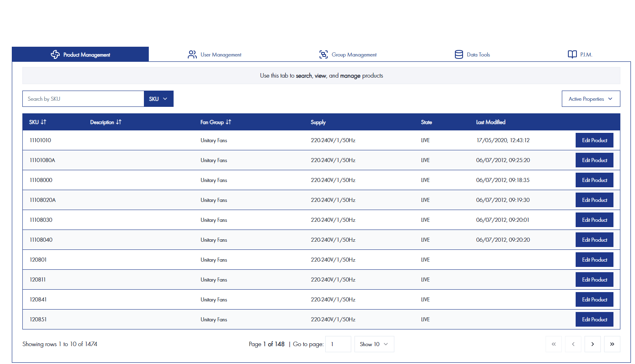Viewport: 635px width, 364px height.
Task: Click SKU cell 120801
Action: tap(38, 260)
